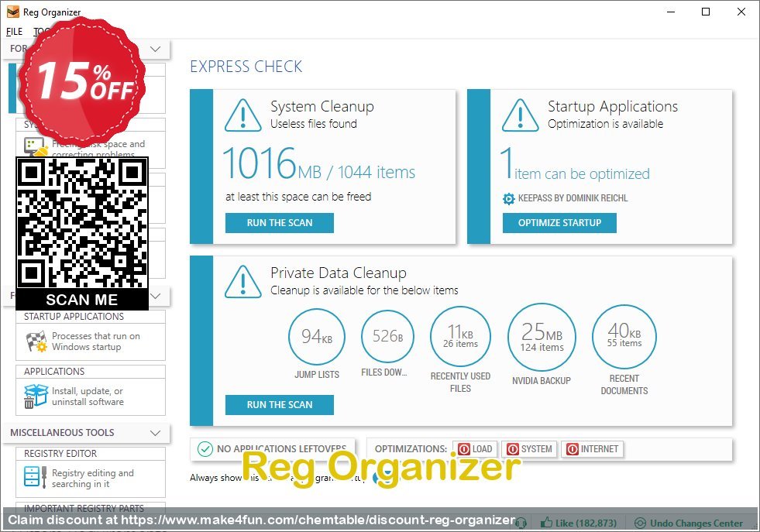Open the Undo Changes Center
The width and height of the screenshot is (760, 532).
tap(689, 523)
